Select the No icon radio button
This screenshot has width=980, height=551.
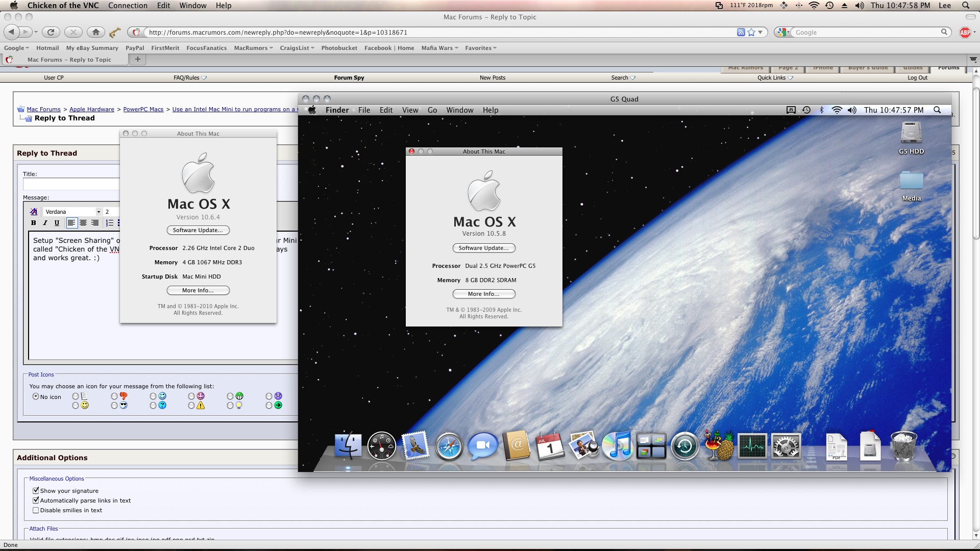click(36, 396)
